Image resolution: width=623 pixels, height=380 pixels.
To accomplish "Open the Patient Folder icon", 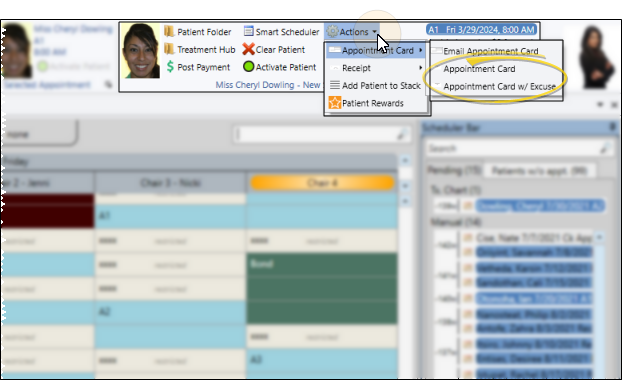I will click(170, 31).
